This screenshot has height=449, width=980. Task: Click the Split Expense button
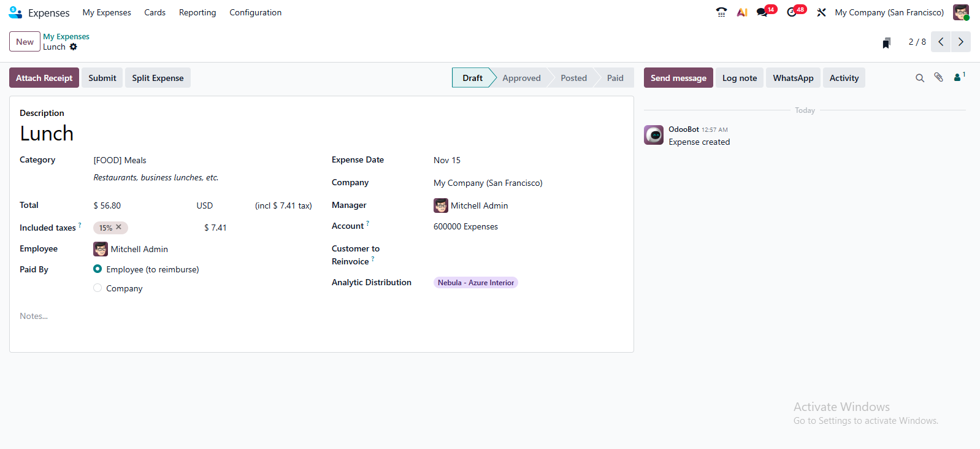coord(158,78)
